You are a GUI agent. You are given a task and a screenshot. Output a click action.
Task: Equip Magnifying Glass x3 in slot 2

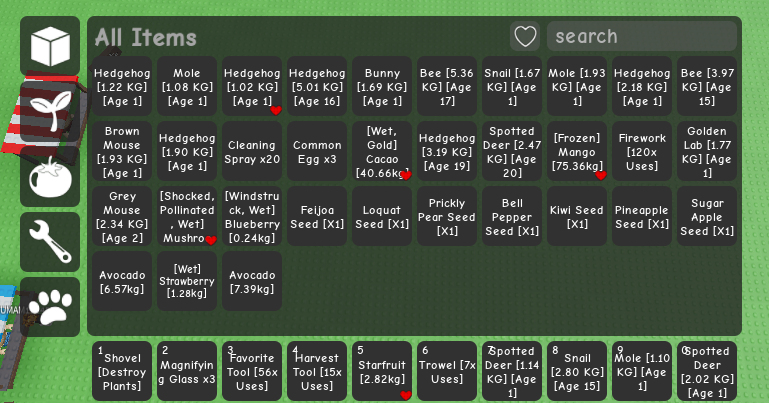[x=187, y=371]
